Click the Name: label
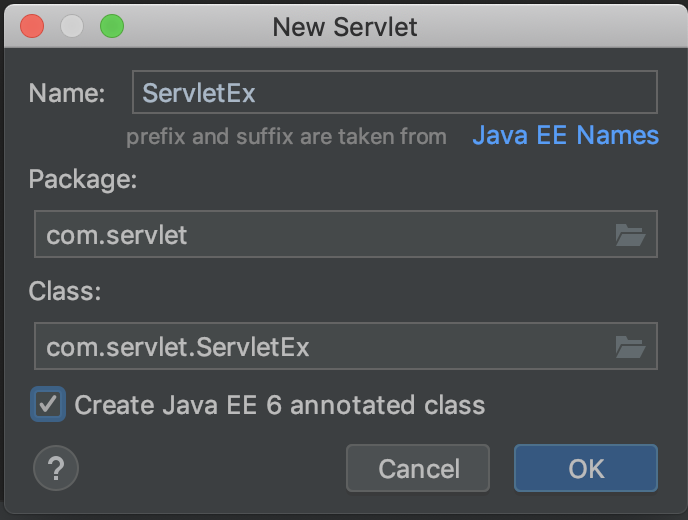The image size is (688, 520). (67, 93)
